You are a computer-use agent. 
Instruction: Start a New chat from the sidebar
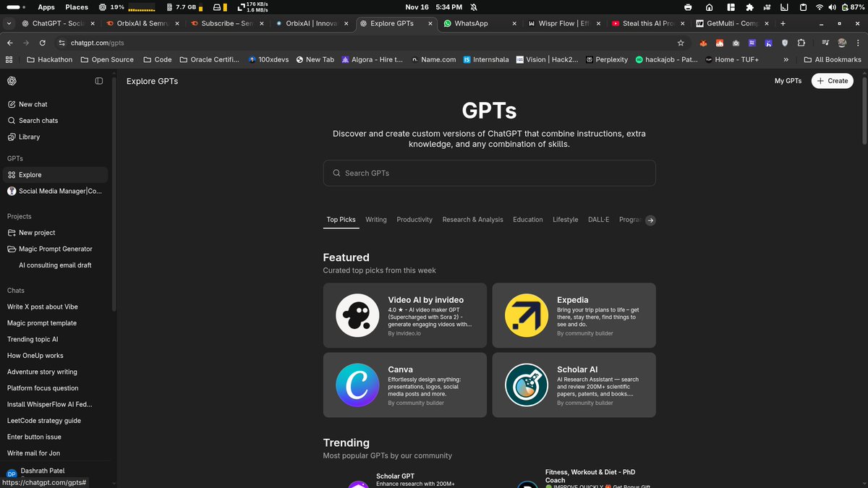click(55, 104)
